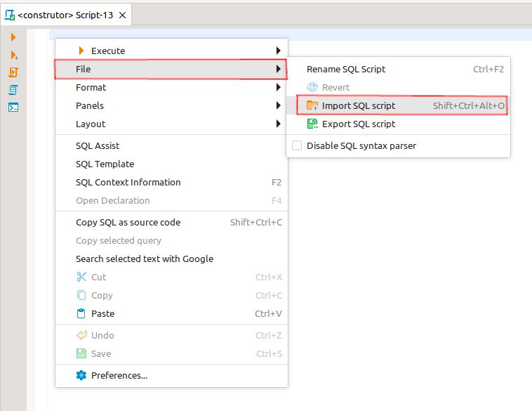Click the Paste clipboard icon
This screenshot has width=532, height=411.
(81, 313)
